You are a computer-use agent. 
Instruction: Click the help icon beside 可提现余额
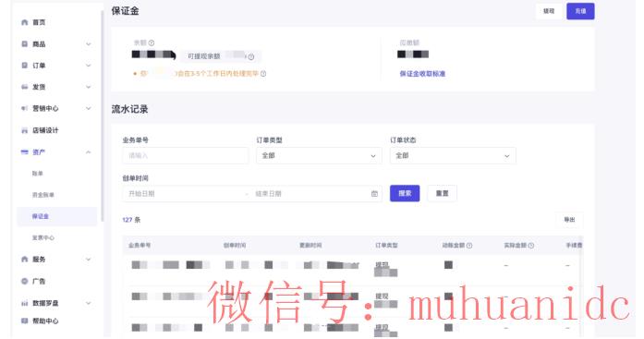[x=251, y=56]
